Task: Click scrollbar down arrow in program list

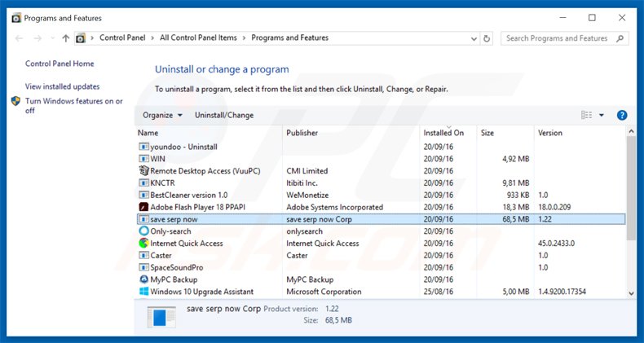Action: [x=631, y=293]
